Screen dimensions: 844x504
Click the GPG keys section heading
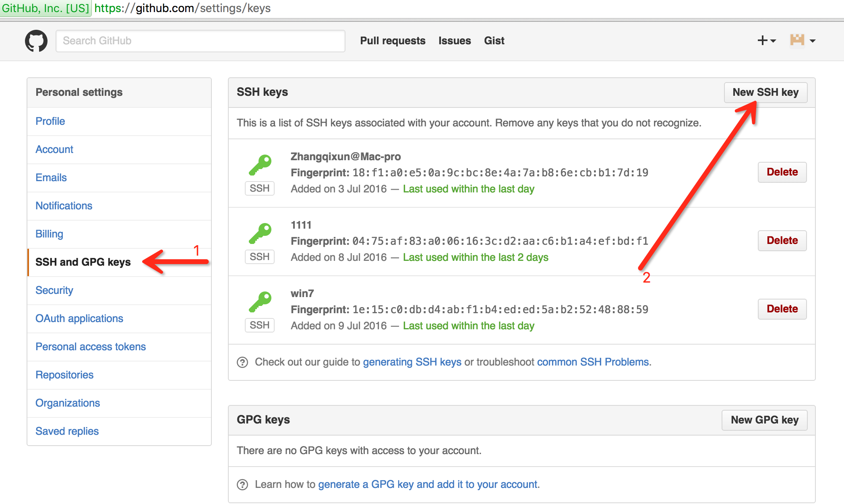tap(263, 420)
